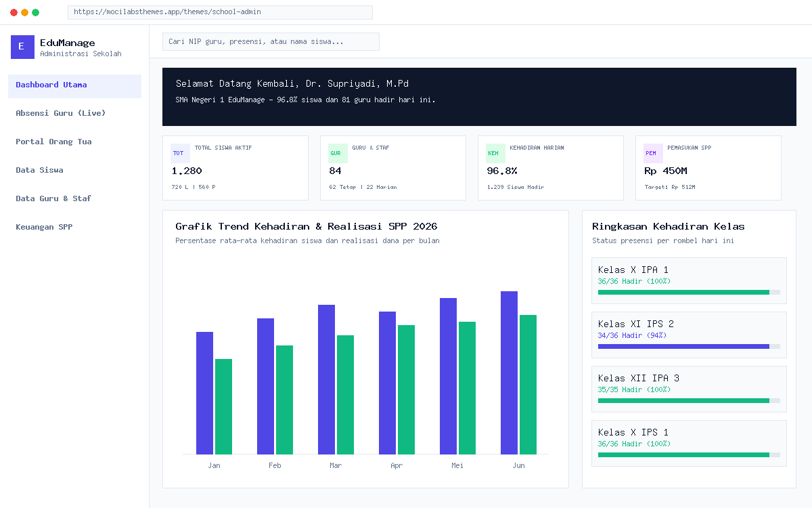The height and width of the screenshot is (508, 812).
Task: Click the "Kelas X IPA 1" class name
Action: pyautogui.click(x=633, y=270)
